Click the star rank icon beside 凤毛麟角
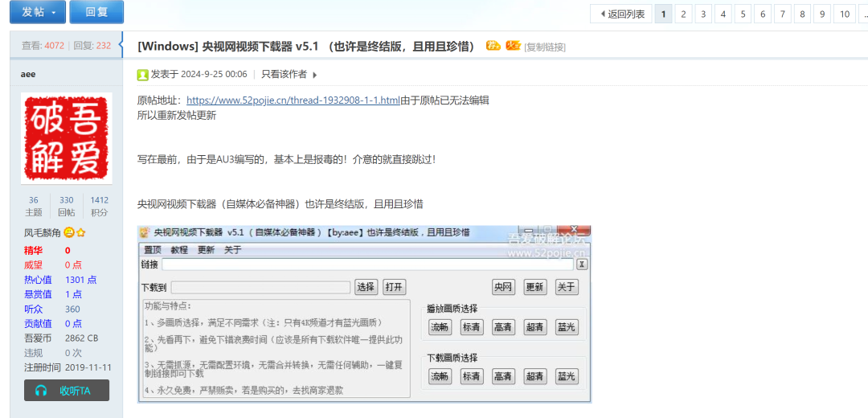The image size is (868, 418). coord(81,232)
